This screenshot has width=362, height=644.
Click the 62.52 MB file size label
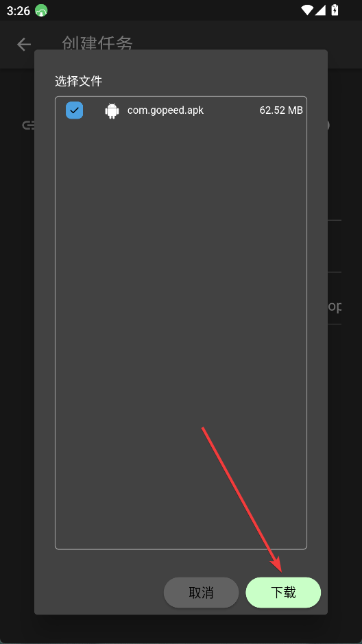click(x=281, y=110)
